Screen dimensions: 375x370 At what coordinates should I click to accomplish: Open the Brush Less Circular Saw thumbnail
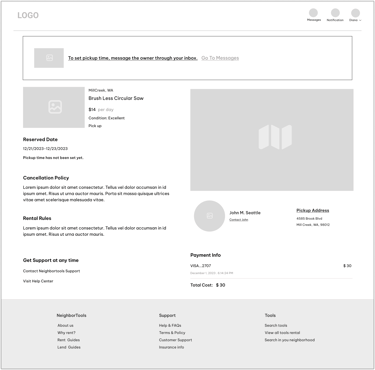tap(54, 107)
